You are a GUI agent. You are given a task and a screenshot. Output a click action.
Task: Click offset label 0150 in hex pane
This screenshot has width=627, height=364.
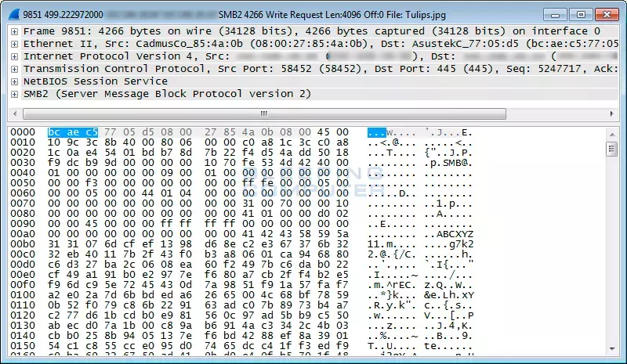[23, 346]
